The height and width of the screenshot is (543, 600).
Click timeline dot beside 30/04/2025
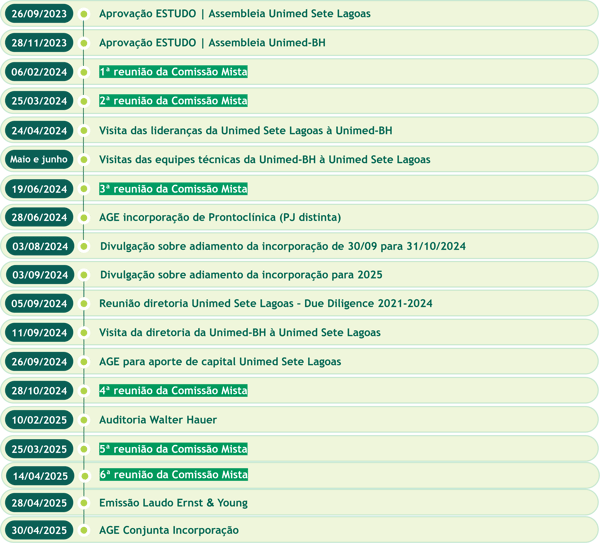[84, 530]
